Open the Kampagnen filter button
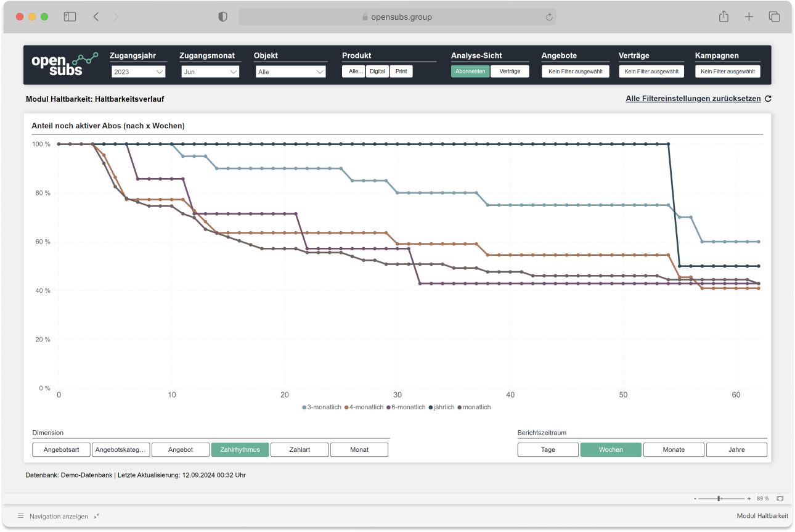This screenshot has height=532, width=795. [x=728, y=72]
